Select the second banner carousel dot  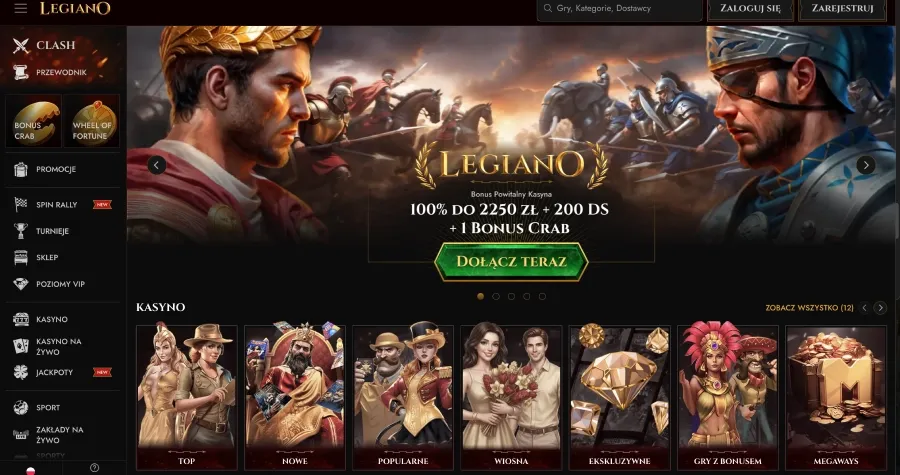coord(496,297)
